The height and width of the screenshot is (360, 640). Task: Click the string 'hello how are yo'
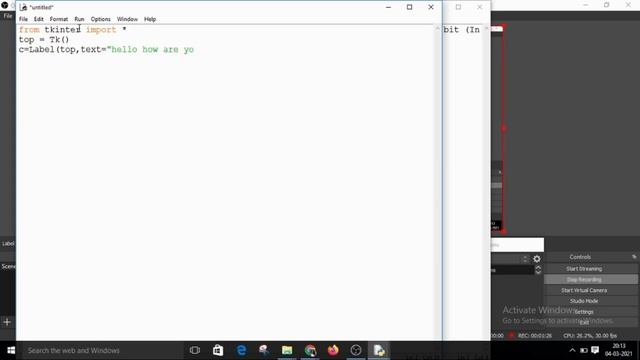[150, 49]
